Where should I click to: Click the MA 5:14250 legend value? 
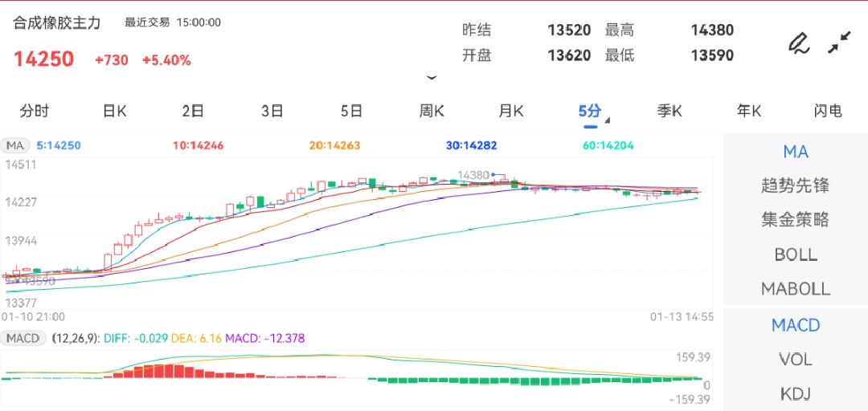pos(59,146)
